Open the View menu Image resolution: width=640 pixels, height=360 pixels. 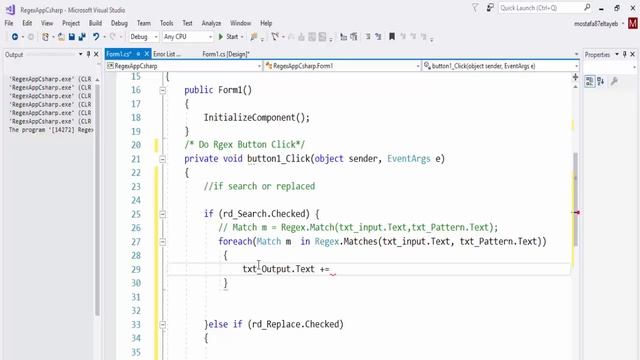pyautogui.click(x=47, y=23)
